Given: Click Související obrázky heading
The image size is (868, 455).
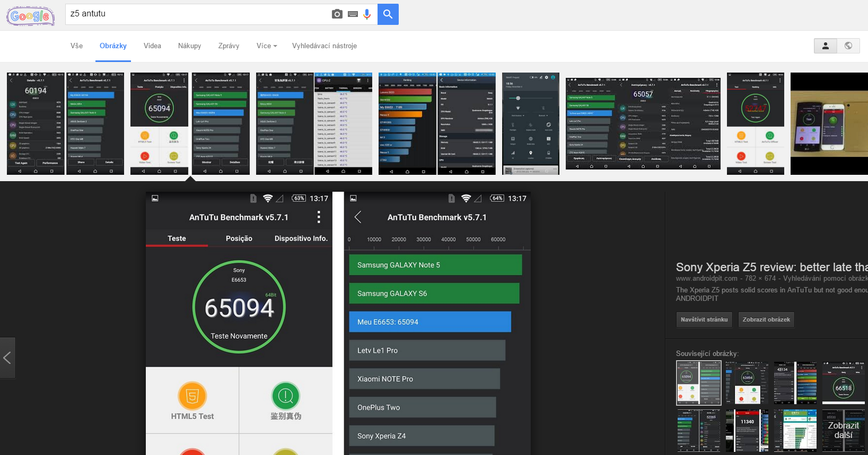Looking at the screenshot, I should pyautogui.click(x=707, y=353).
